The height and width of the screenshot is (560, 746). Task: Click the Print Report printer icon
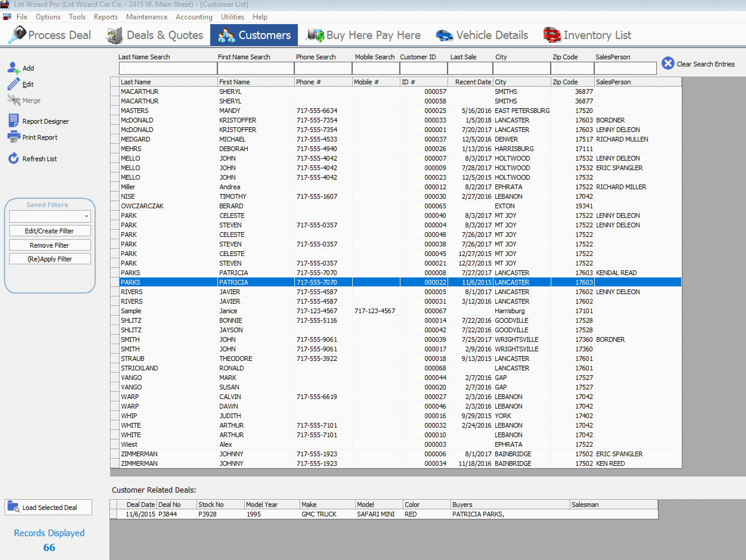coord(13,137)
